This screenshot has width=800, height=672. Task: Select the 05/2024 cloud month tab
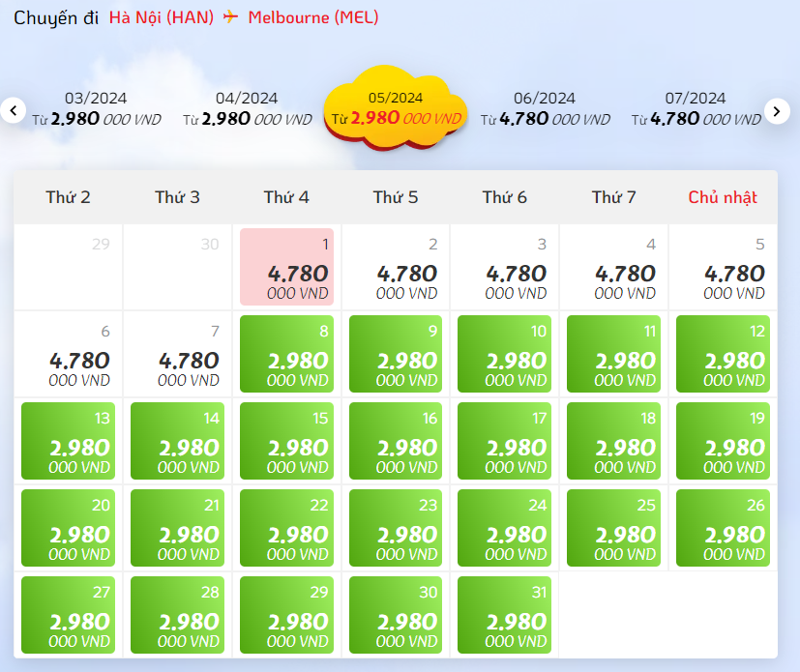pos(396,108)
